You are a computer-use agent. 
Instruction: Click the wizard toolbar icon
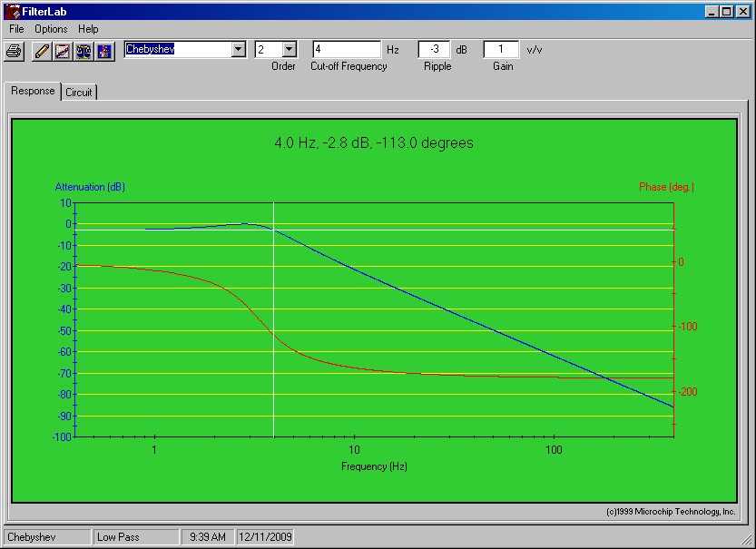click(x=104, y=51)
